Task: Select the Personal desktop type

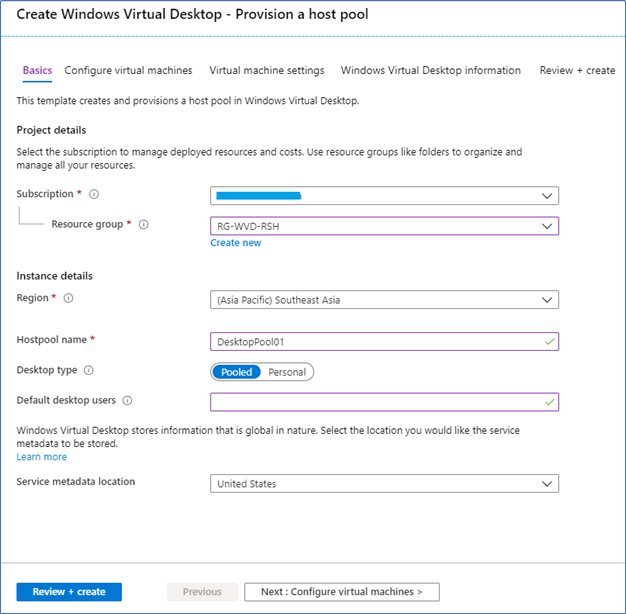Action: click(287, 372)
